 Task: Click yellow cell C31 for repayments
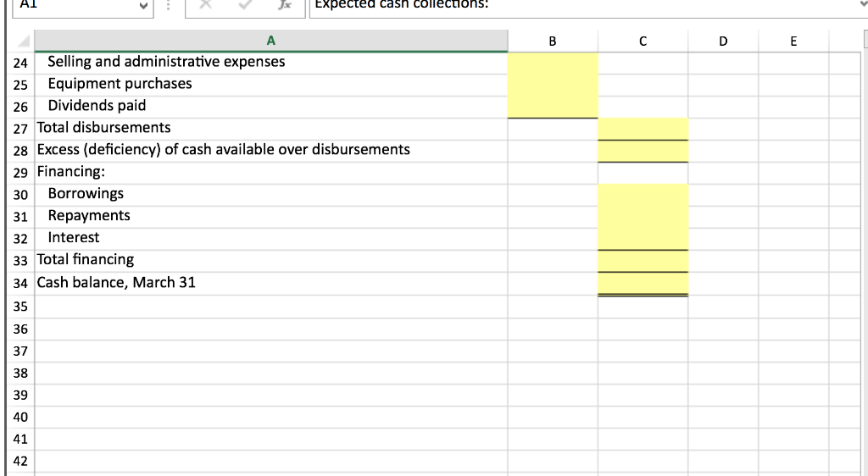(x=643, y=217)
